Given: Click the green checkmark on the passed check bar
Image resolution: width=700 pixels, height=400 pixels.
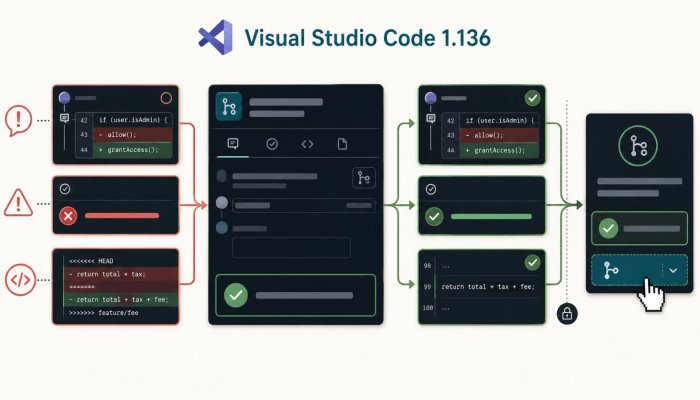Looking at the screenshot, I should 434,217.
